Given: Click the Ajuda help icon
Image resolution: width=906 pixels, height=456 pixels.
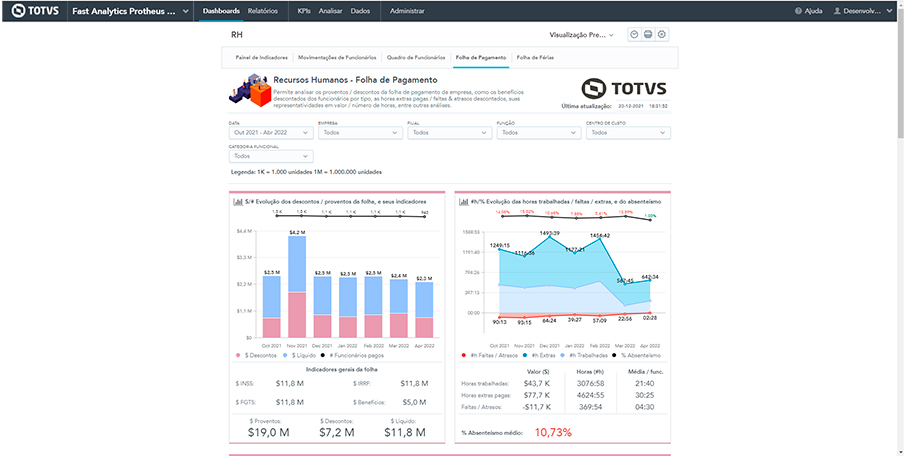Looking at the screenshot, I should click(799, 11).
